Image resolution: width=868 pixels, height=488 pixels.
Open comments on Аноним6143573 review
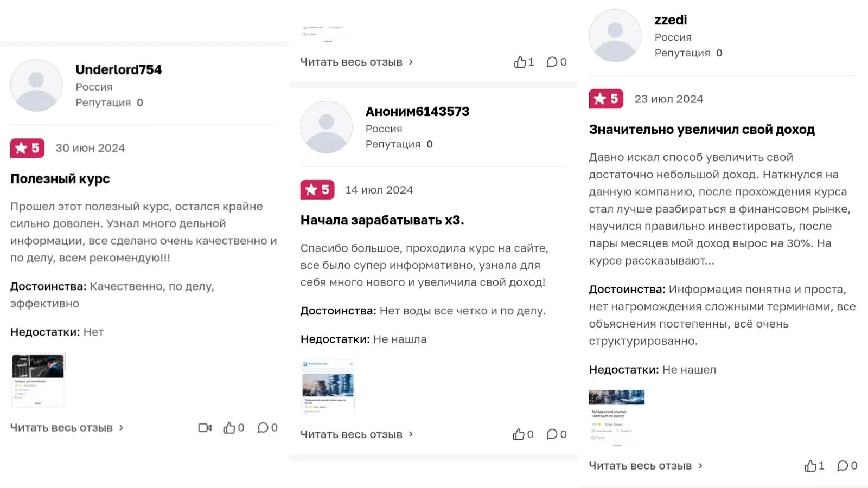tap(557, 434)
